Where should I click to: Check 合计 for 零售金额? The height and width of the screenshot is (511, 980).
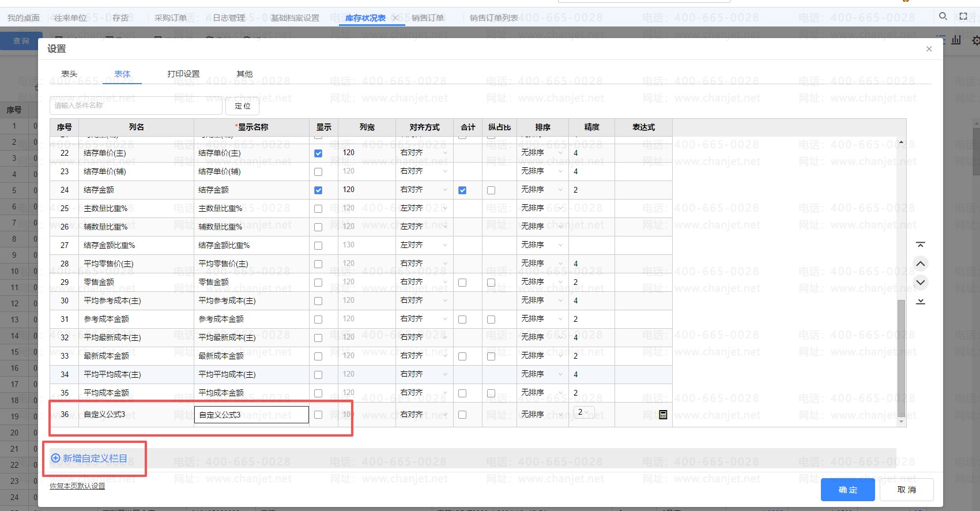[462, 283]
